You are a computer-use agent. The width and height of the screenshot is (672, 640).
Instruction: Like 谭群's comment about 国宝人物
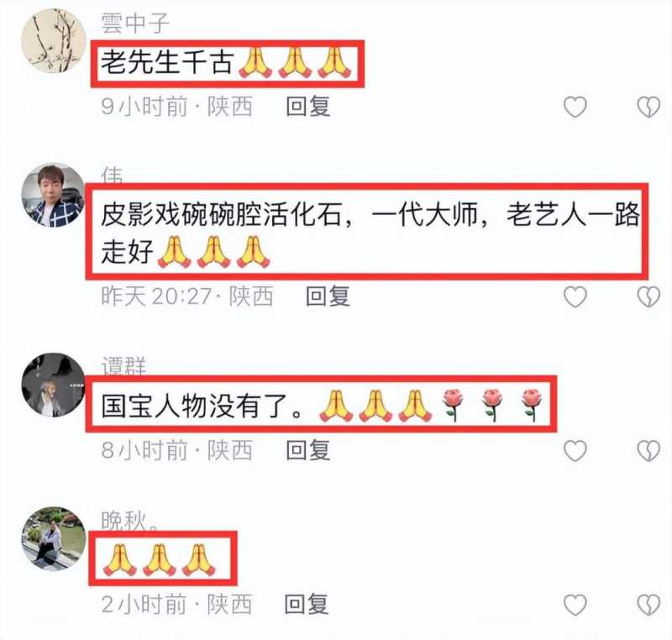click(x=575, y=451)
